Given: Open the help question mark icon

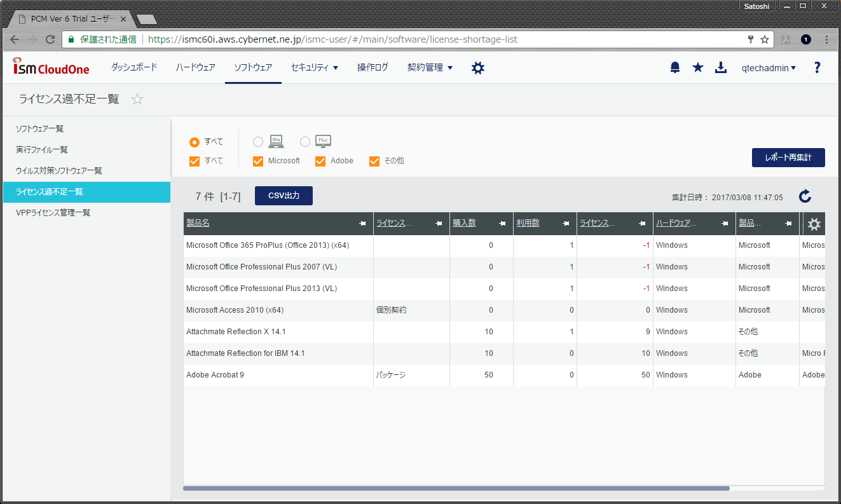Looking at the screenshot, I should (817, 67).
